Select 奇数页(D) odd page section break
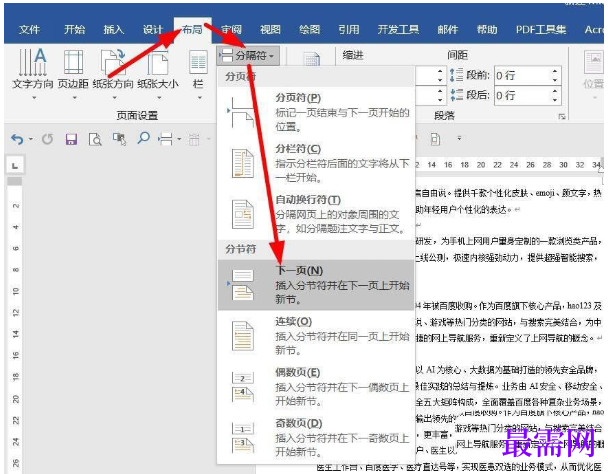The width and height of the screenshot is (614, 474). coord(316,438)
